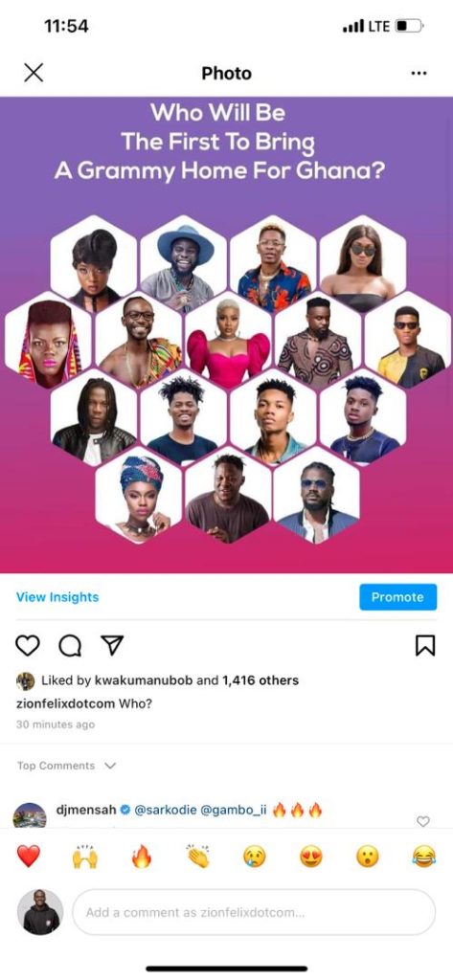The width and height of the screenshot is (453, 980).
Task: Open zionfelixdotcom username in caption
Action: tap(66, 703)
